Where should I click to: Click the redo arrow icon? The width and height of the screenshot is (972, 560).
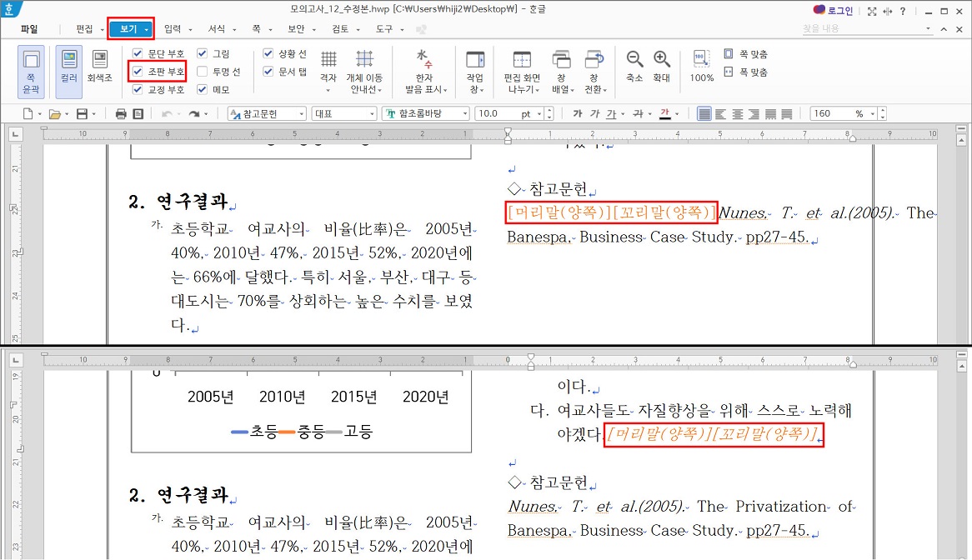pos(194,114)
